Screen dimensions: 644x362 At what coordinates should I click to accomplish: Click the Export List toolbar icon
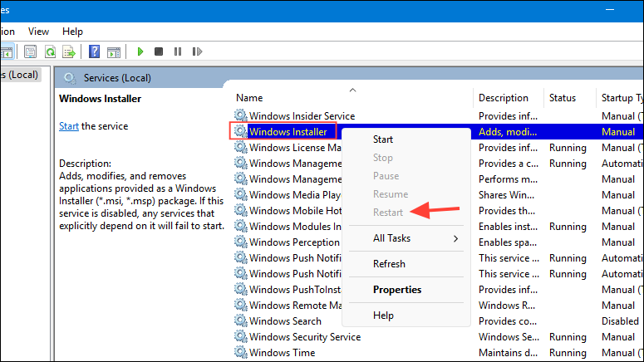69,51
